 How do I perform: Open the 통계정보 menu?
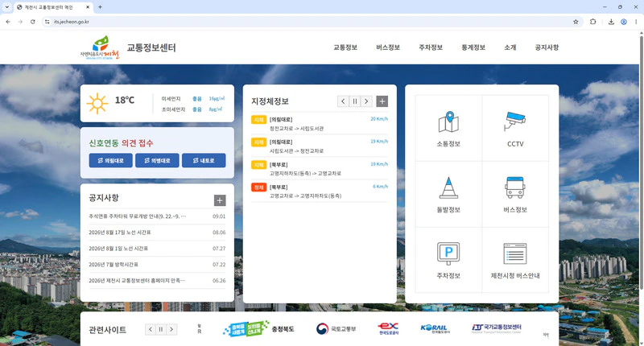pos(473,47)
